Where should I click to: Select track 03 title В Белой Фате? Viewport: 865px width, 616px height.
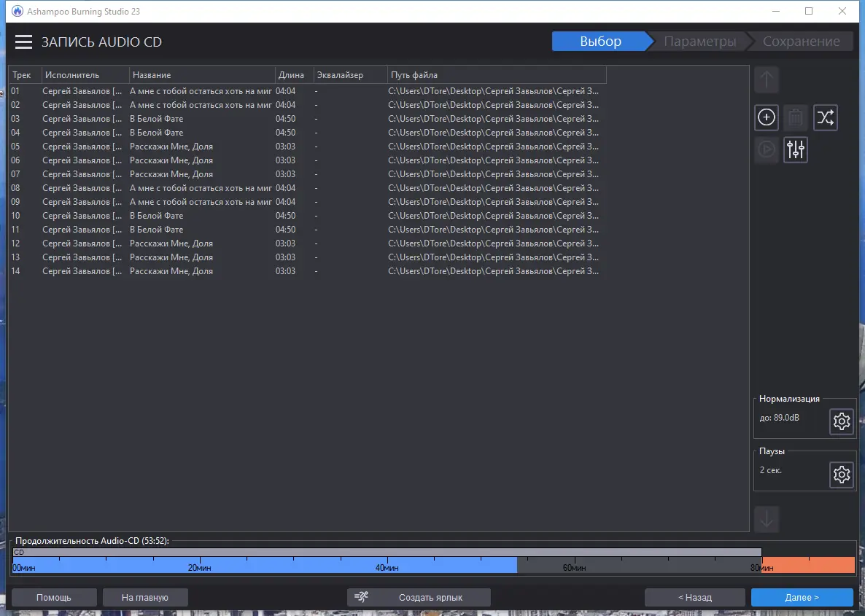coord(157,119)
